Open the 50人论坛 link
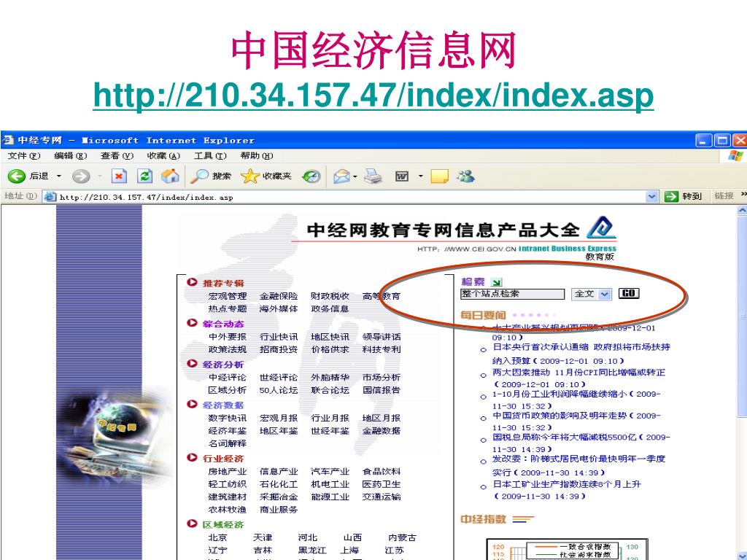 click(279, 390)
